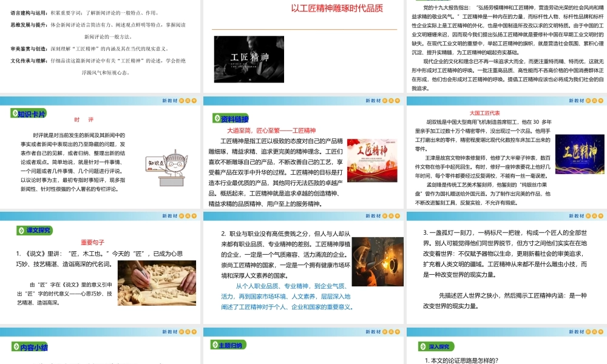Toggle the white arrow marker inside the 主题归纳 badge

tap(214, 346)
